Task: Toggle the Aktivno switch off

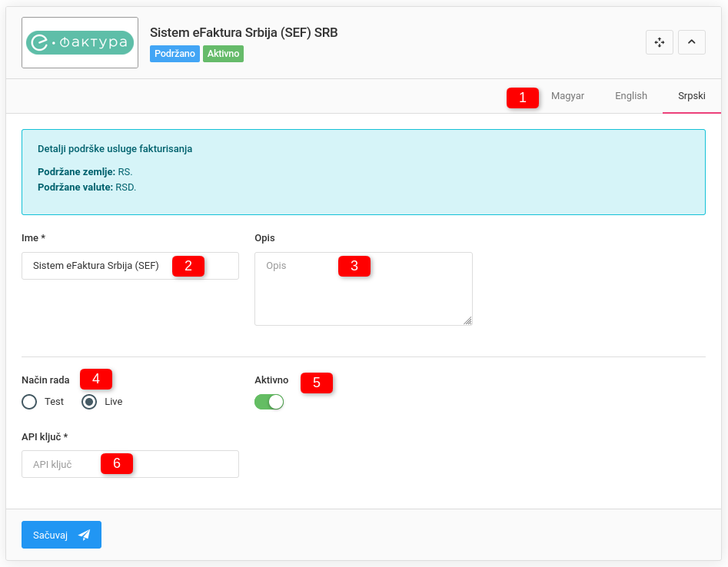Action: 269,402
